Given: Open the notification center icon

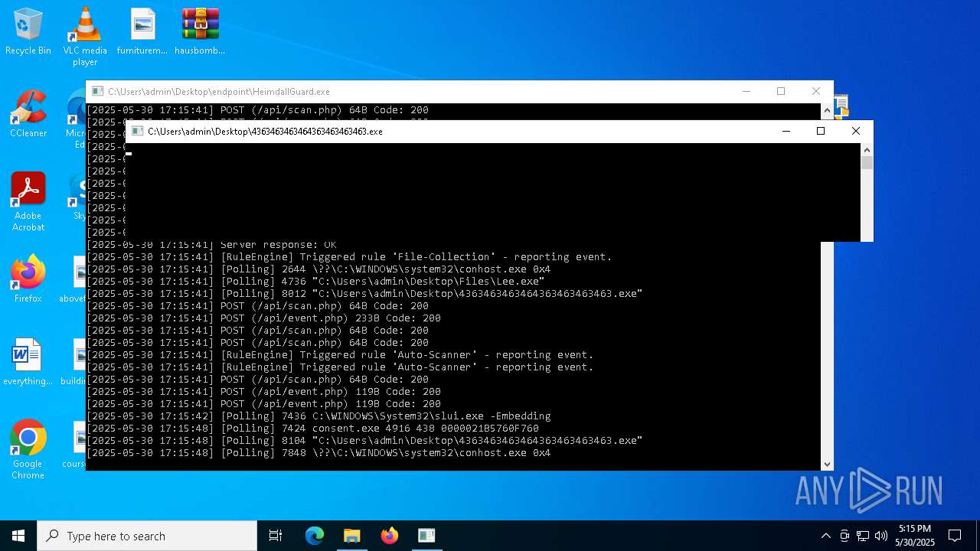Looking at the screenshot, I should click(955, 536).
